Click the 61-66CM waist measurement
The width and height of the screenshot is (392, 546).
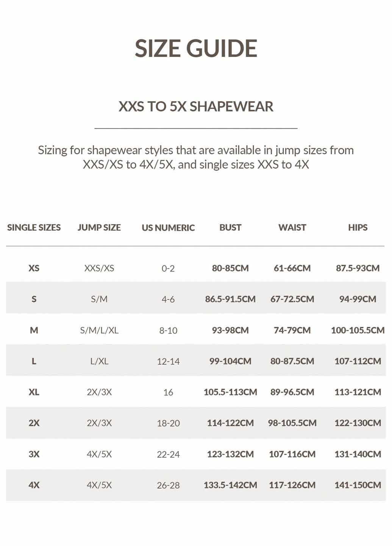coord(292,268)
